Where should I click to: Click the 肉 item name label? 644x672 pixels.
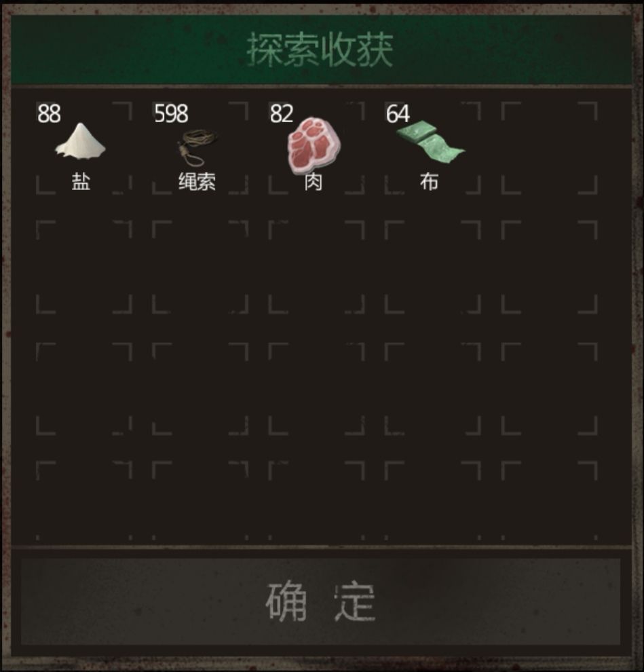(314, 182)
